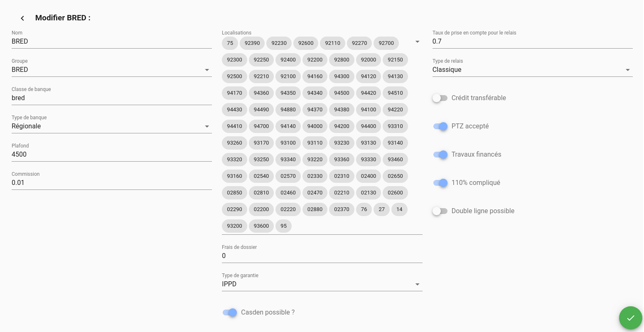Select the 94220 location chip
644x332 pixels.
coord(396,110)
